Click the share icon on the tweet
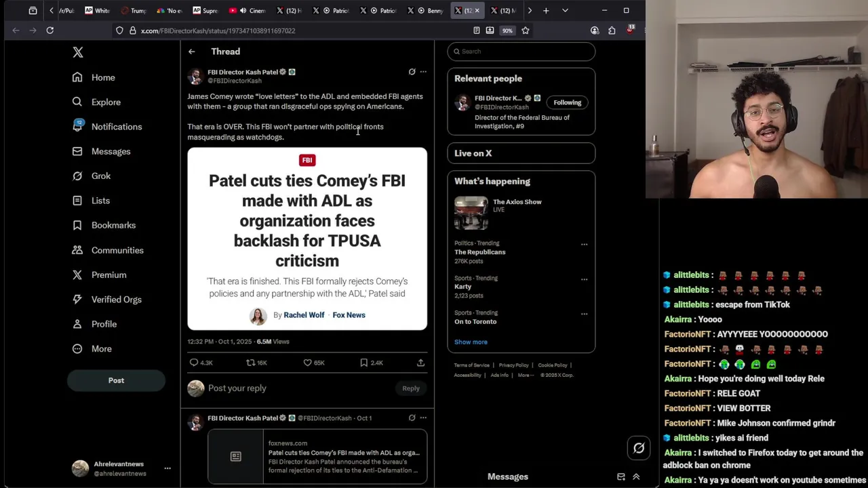868x488 pixels. click(x=420, y=363)
